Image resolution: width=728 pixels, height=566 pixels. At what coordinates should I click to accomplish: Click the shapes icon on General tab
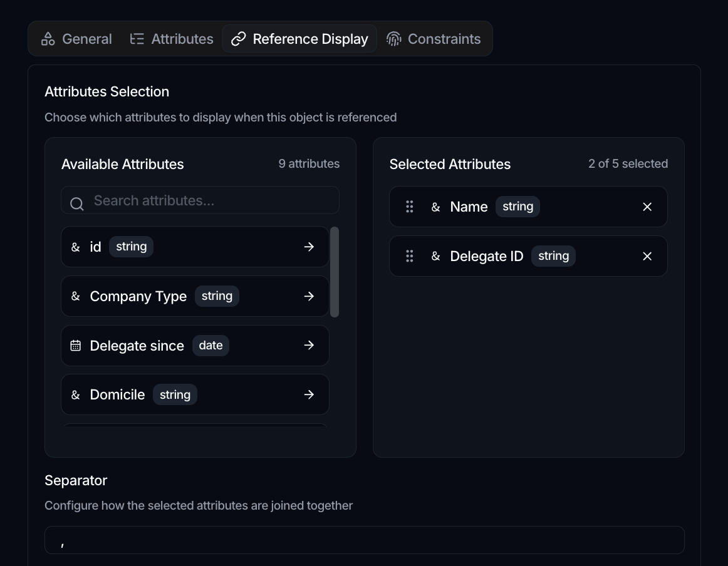(x=48, y=39)
